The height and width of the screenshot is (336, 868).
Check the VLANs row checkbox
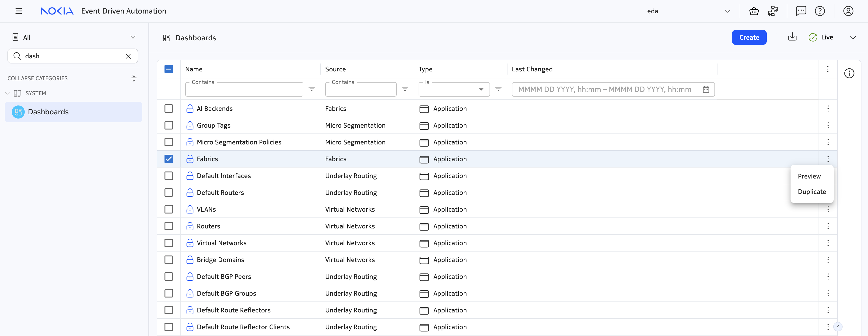pyautogui.click(x=168, y=209)
